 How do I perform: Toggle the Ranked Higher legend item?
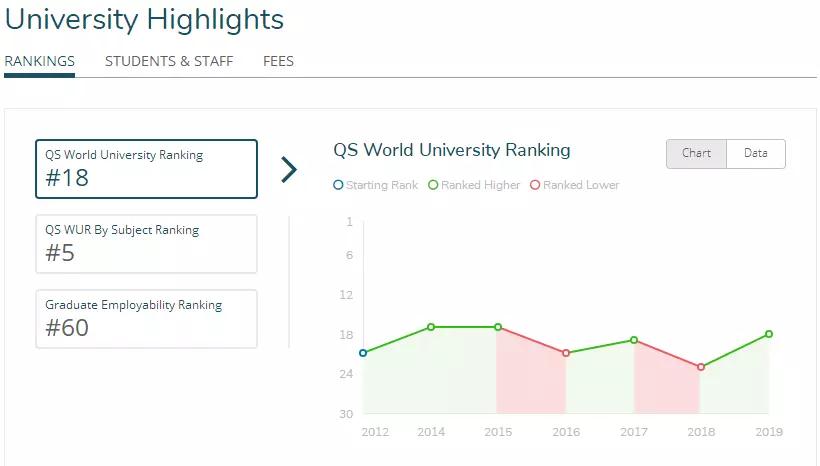pos(474,185)
